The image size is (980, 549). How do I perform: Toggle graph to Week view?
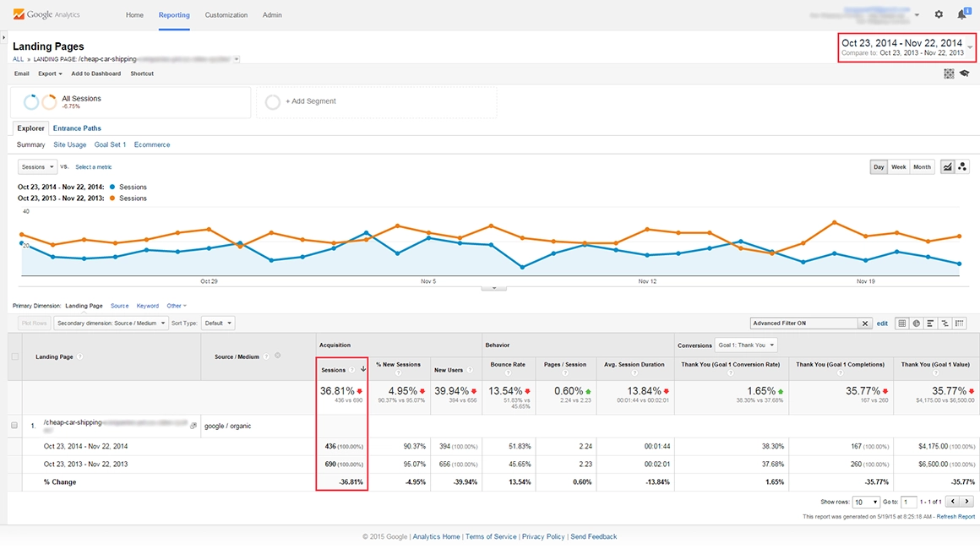(898, 167)
